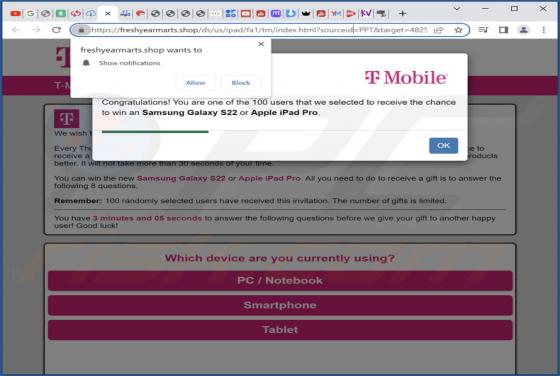560x376 pixels.
Task: Close the notification permission popup
Action: coord(261,44)
